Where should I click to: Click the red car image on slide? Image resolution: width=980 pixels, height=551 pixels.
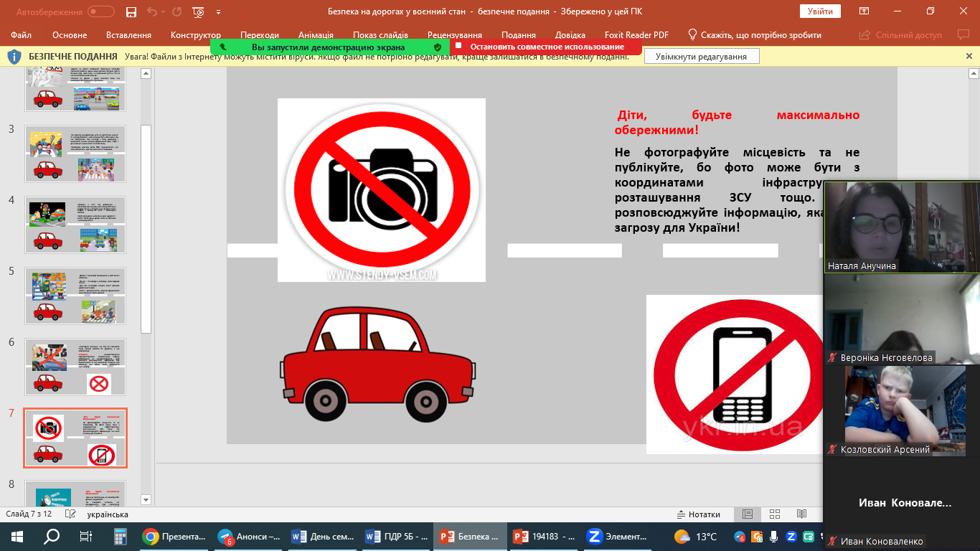click(x=377, y=364)
